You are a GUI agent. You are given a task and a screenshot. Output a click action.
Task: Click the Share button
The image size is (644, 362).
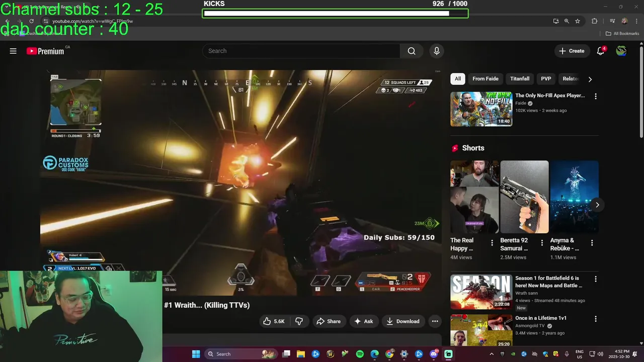pos(329,321)
